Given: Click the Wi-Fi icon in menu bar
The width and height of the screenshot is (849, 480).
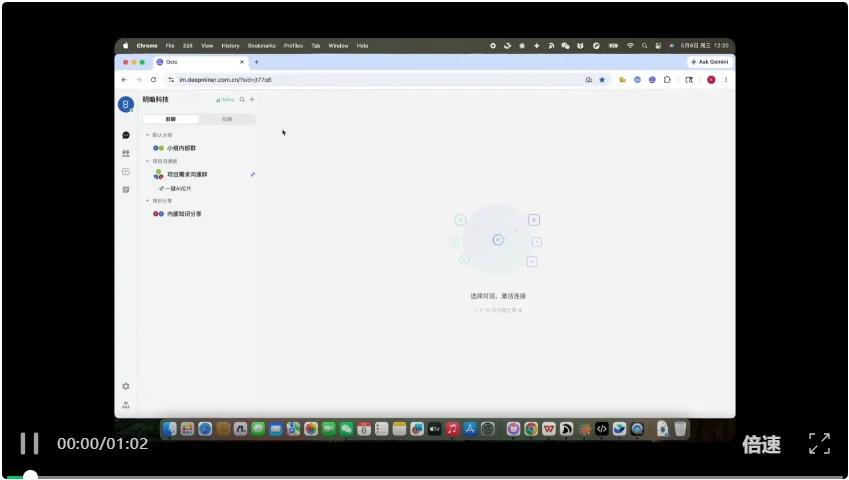Looking at the screenshot, I should point(630,46).
